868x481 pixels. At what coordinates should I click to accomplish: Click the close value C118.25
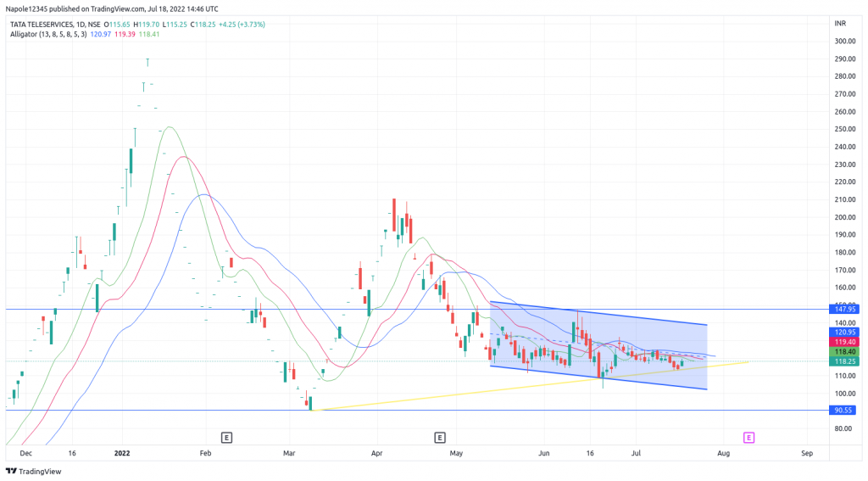pos(203,25)
